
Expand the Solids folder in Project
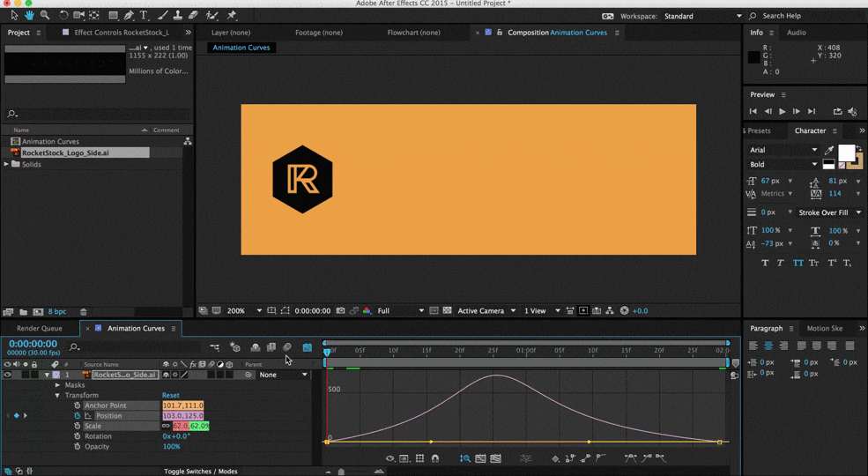[7, 164]
